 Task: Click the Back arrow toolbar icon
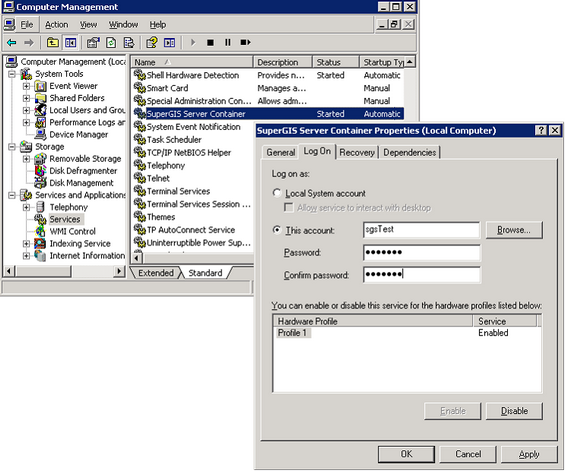pyautogui.click(x=12, y=43)
